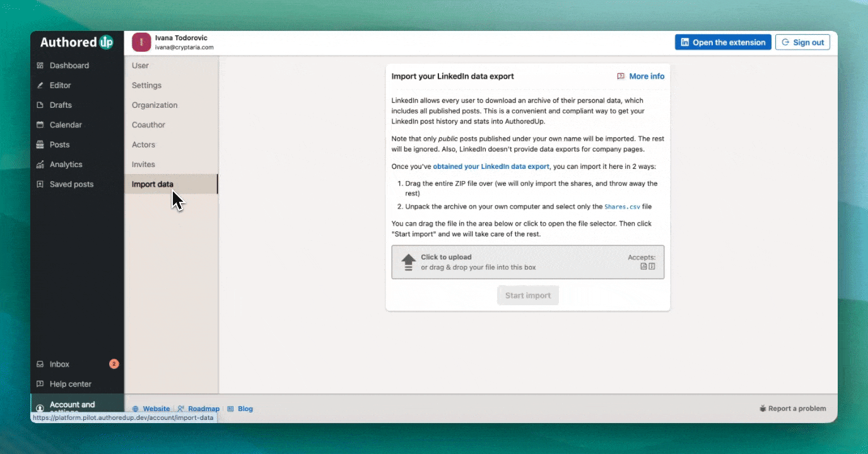The image size is (868, 454).
Task: Open the Help center
Action: pyautogui.click(x=70, y=384)
